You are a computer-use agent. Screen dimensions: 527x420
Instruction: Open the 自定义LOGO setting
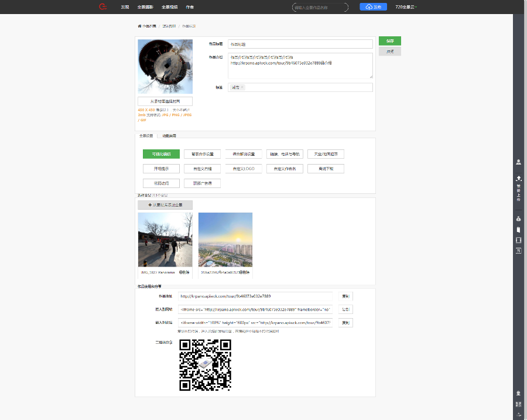(244, 169)
